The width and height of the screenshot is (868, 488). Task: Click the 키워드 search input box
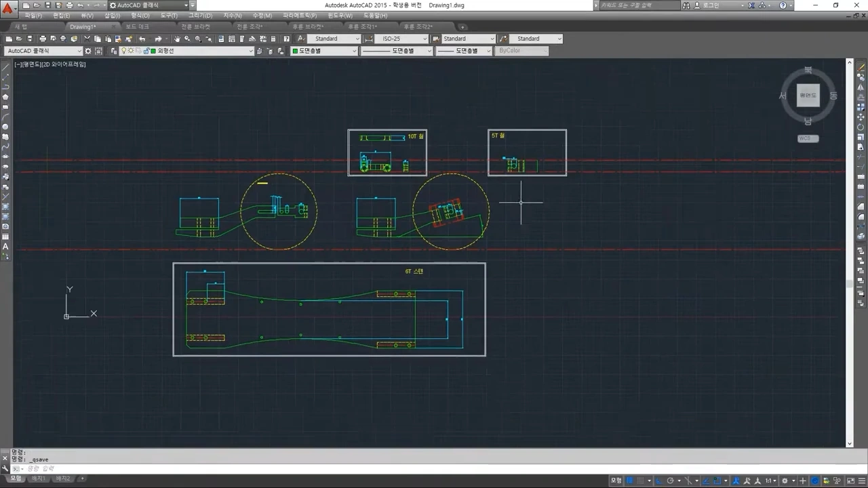639,5
